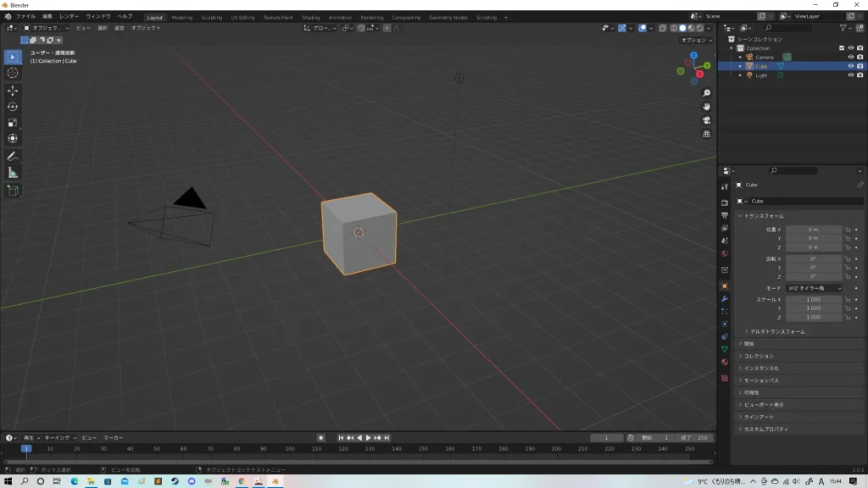Screen dimensions: 868x488
Task: Open the Modifier properties wrench tab
Action: 724,299
